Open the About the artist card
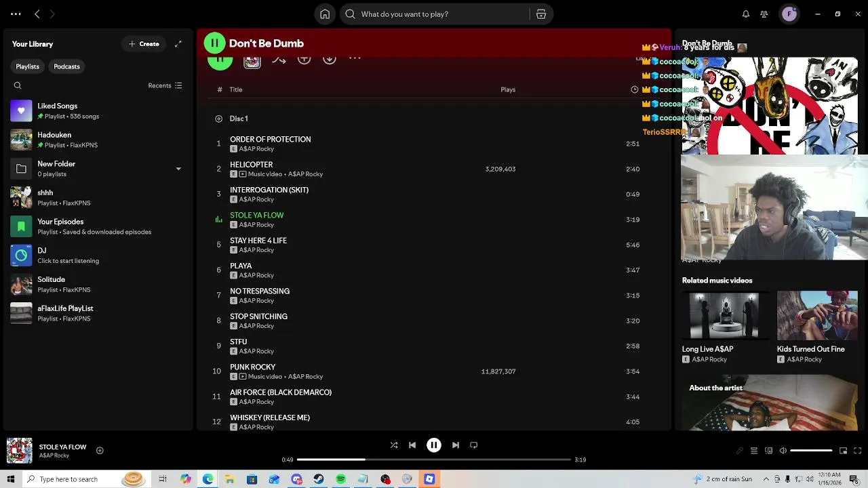 [x=770, y=403]
